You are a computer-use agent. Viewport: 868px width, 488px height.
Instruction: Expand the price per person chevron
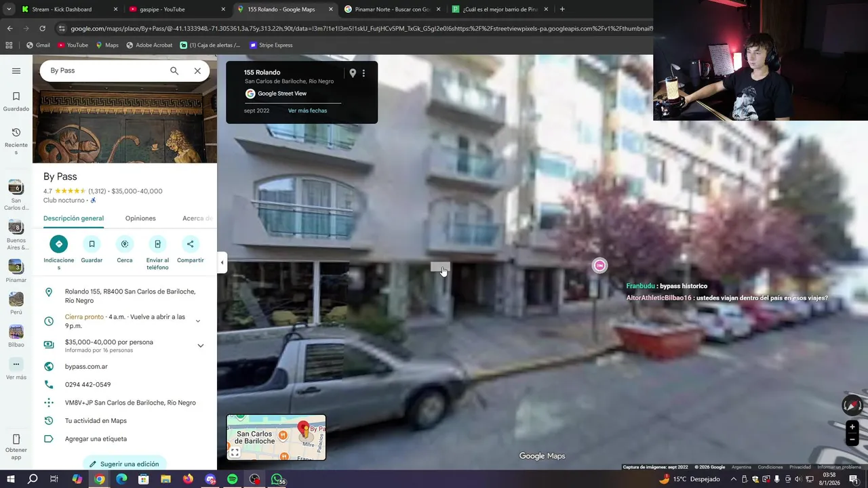pyautogui.click(x=201, y=346)
